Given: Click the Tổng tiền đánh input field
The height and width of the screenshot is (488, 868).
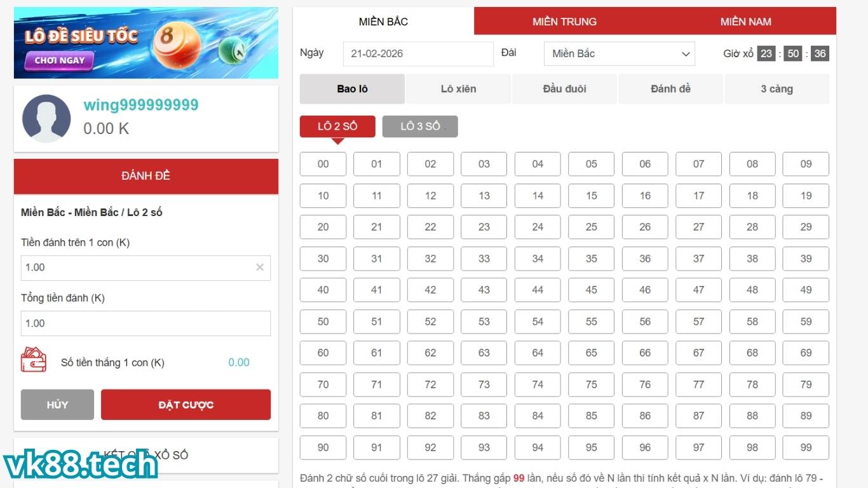Looking at the screenshot, I should pyautogui.click(x=146, y=323).
